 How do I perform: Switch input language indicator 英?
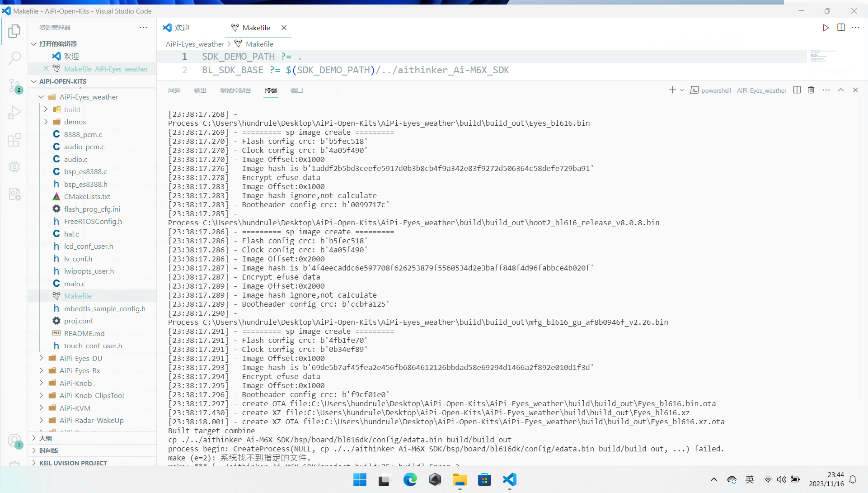[750, 479]
